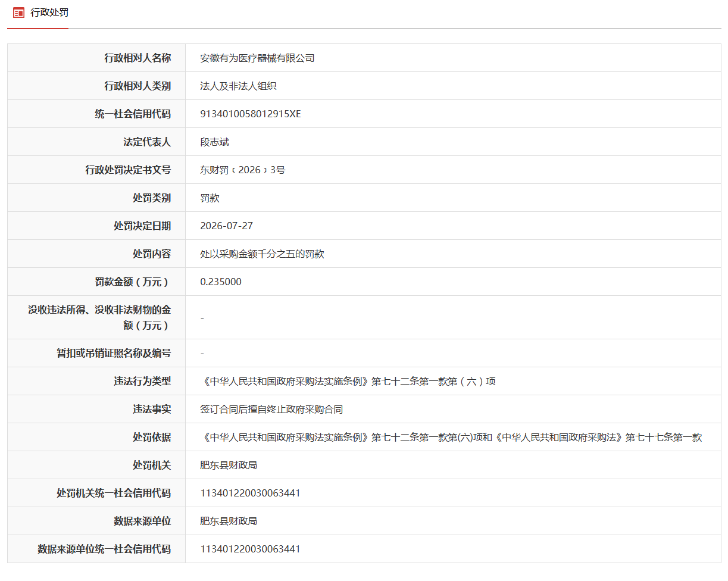Select text 签订合同后擅自终止政府采购合同
Screen dimensions: 728x581
[271, 409]
